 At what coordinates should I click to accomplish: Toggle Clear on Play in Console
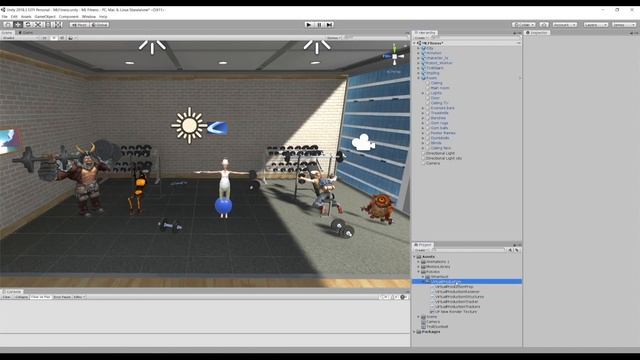point(40,297)
